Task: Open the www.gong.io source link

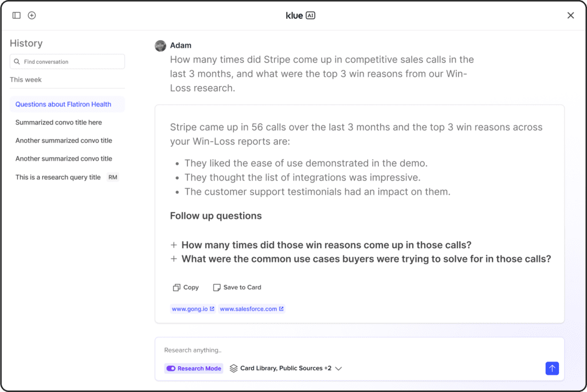Action: [193, 309]
